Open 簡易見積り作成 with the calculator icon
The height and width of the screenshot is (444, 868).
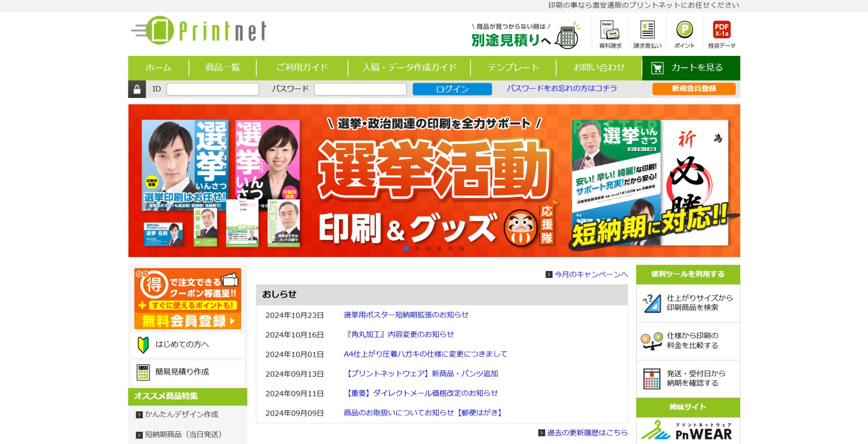point(142,372)
